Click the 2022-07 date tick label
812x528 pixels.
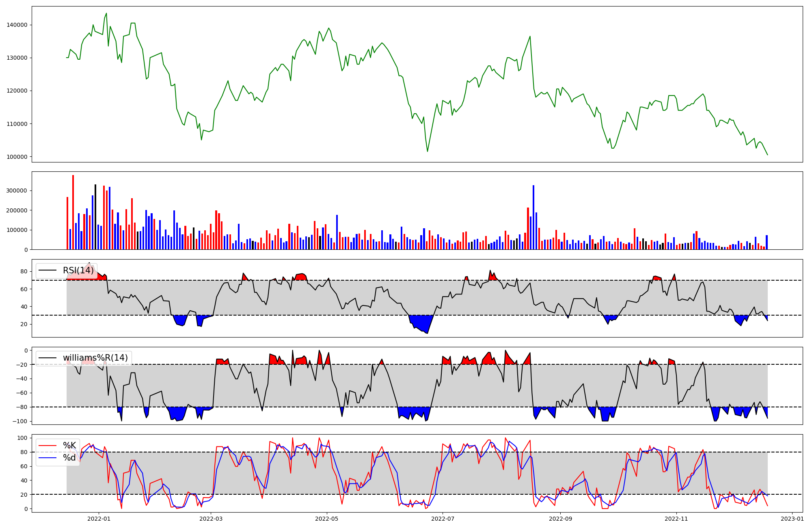point(443,519)
